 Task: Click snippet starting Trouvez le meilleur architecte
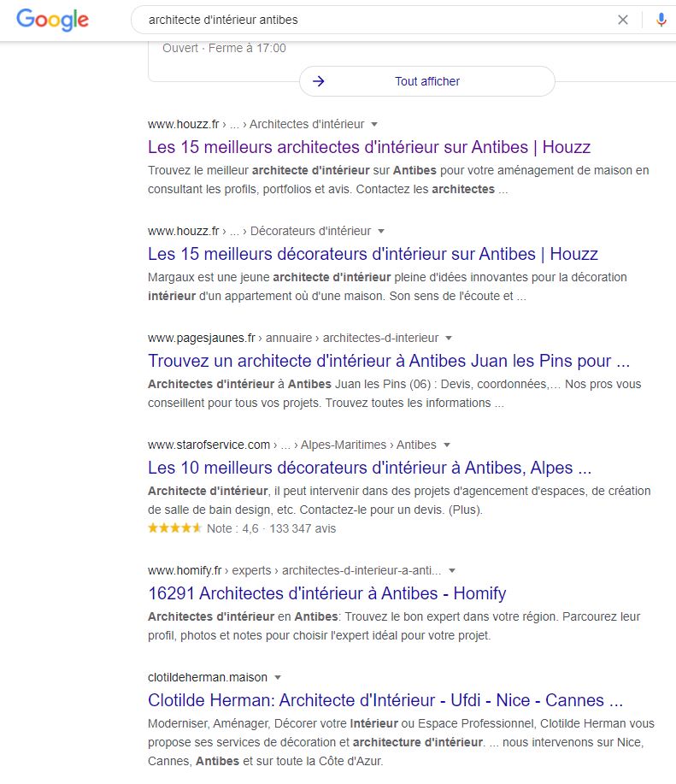point(398,180)
